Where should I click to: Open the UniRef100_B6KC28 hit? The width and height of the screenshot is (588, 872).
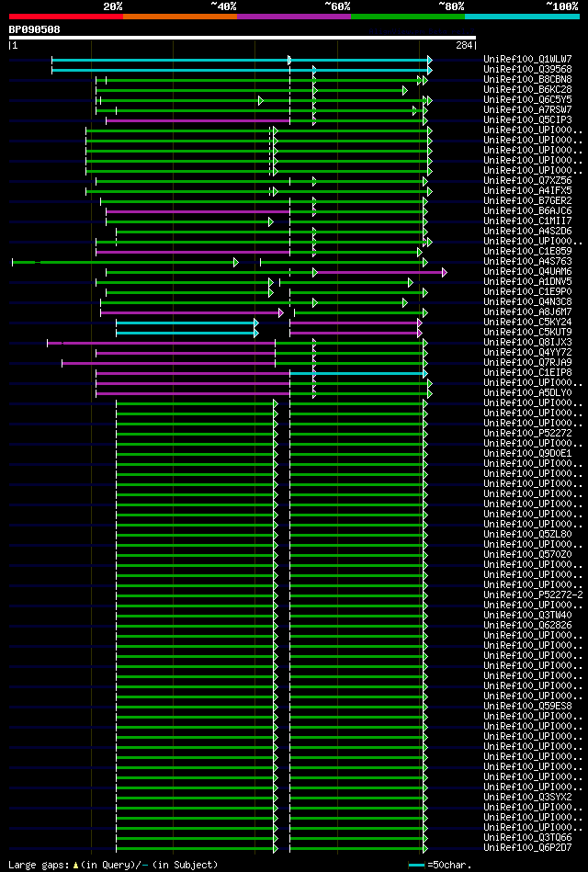point(527,89)
